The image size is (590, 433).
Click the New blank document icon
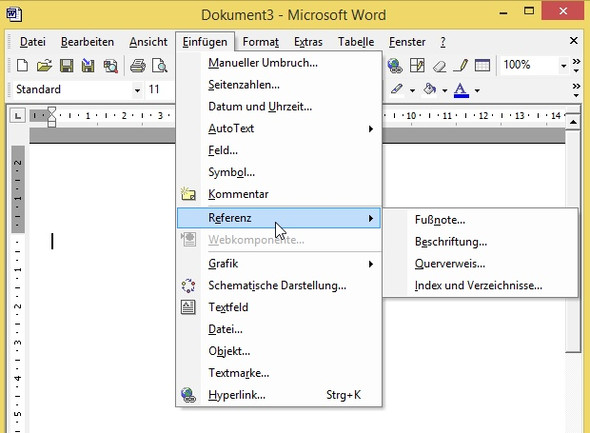(x=22, y=65)
